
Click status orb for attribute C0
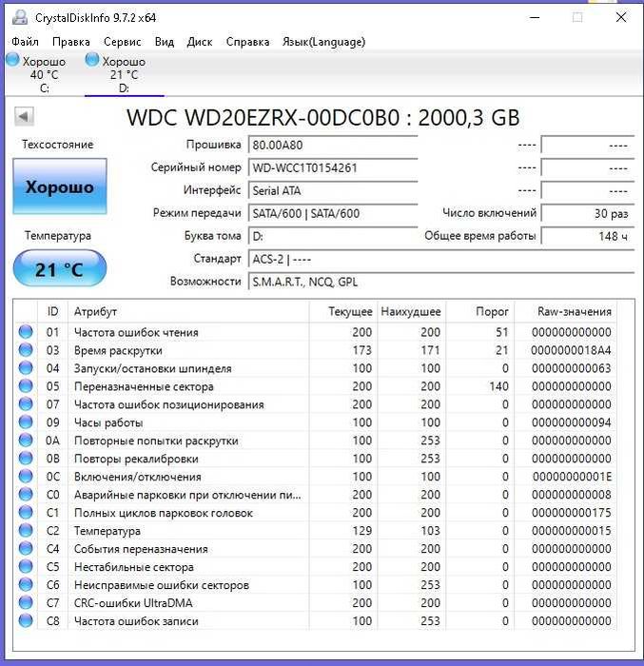point(26,495)
